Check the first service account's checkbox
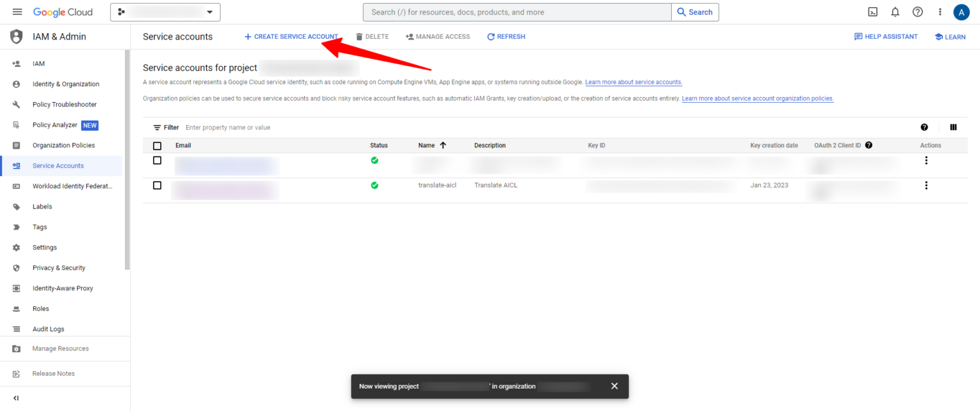Image resolution: width=980 pixels, height=411 pixels. point(157,160)
